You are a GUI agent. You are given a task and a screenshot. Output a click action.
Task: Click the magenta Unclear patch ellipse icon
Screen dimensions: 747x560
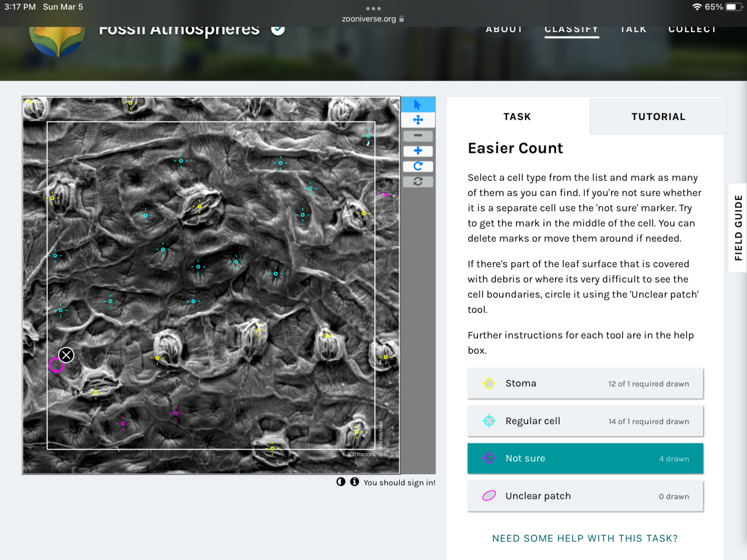[x=489, y=496]
